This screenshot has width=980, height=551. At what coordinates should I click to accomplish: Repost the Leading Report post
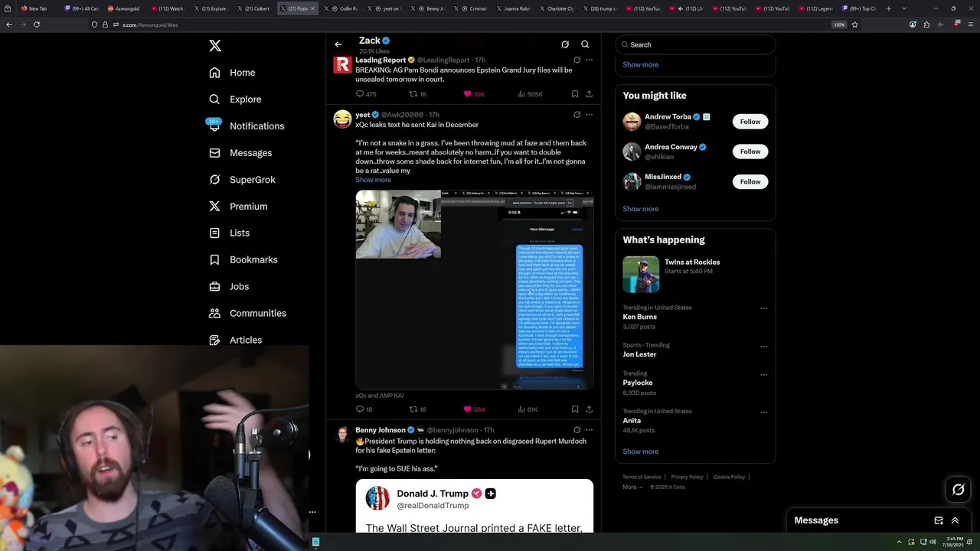click(x=418, y=94)
